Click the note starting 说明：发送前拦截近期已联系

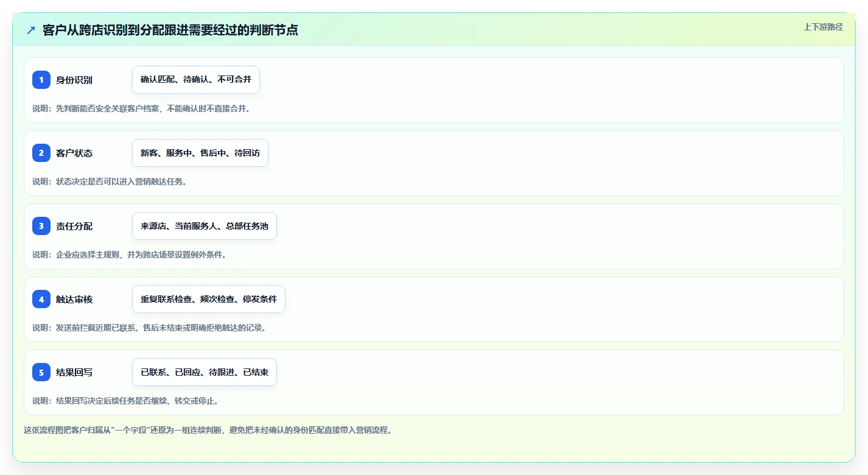[x=149, y=328]
